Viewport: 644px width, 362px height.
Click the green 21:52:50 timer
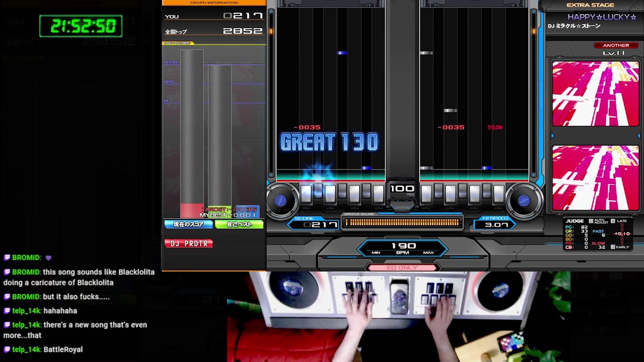click(x=80, y=26)
